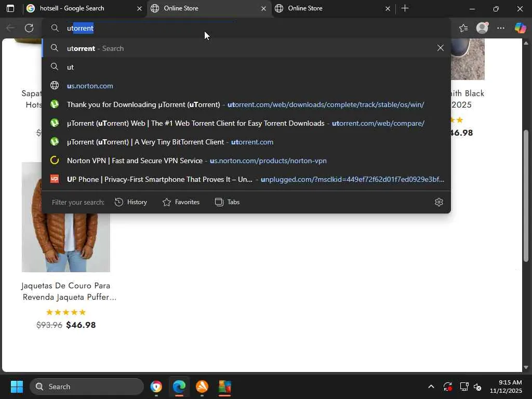The height and width of the screenshot is (399, 532).
Task: Select the middle Online Store tab
Action: pyautogui.click(x=209, y=8)
